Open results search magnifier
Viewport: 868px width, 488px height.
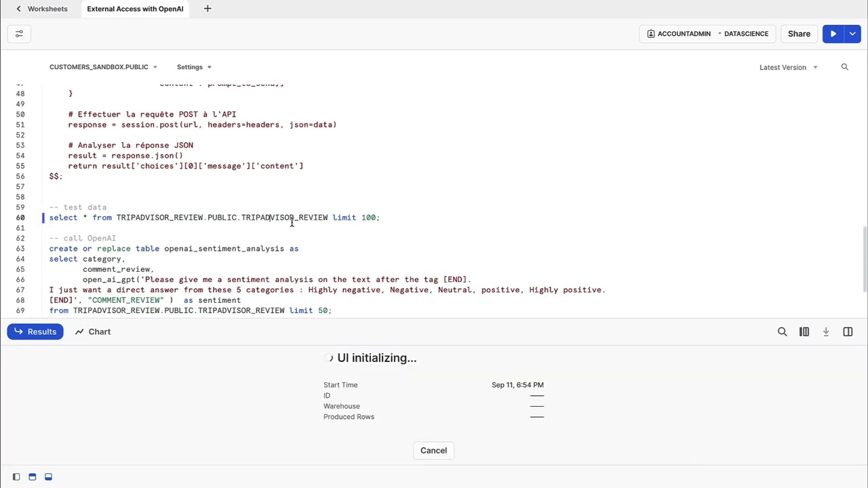[x=782, y=331]
